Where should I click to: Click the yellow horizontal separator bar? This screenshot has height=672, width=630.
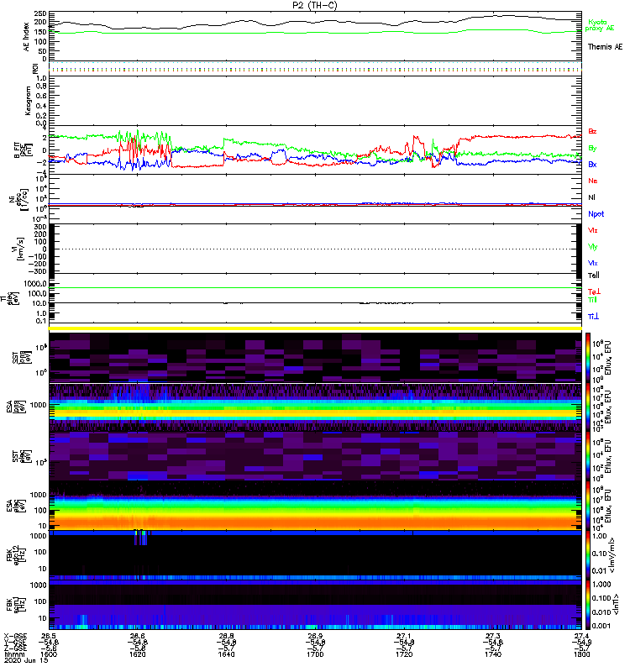point(315,328)
